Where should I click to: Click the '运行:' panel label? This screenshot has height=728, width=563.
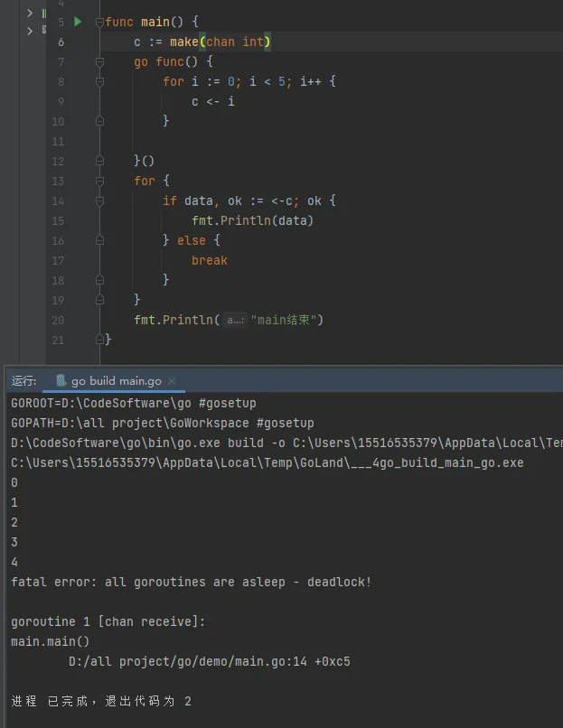[23, 381]
